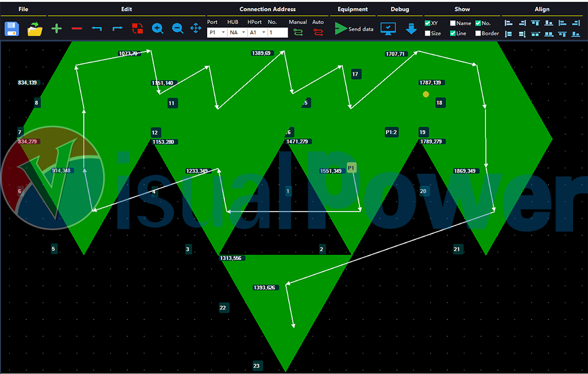Viewport: 588px width, 374px height.
Task: Click the redo right-arrow icon
Action: [117, 29]
